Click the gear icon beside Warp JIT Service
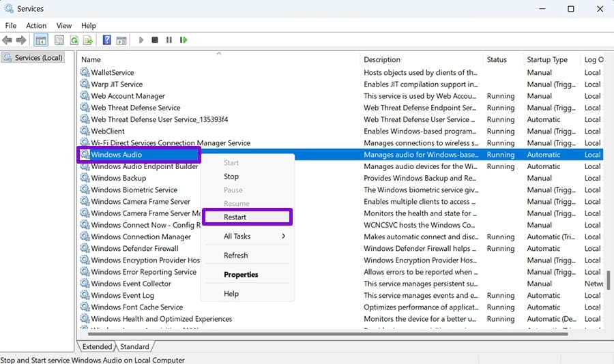This screenshot has width=614, height=364. 85,84
